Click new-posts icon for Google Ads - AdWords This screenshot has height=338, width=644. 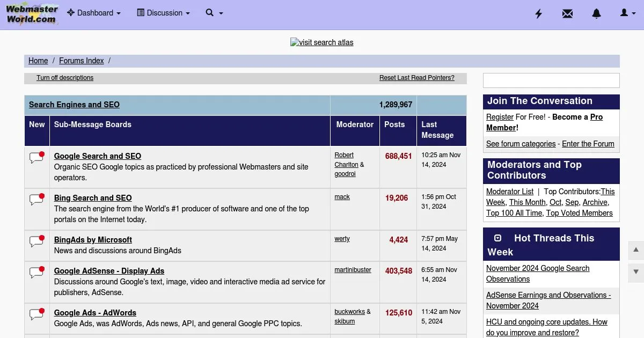(37, 314)
